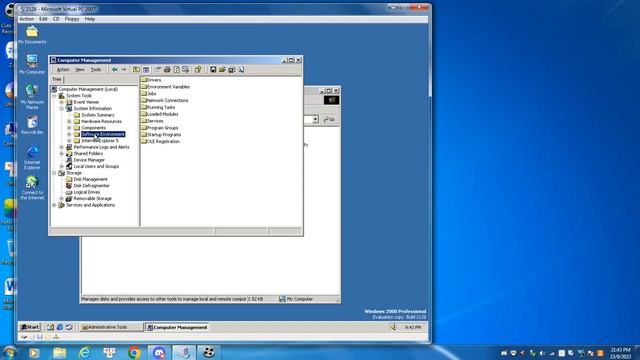This screenshot has height=360, width=640.
Task: Click My Network Places desktop icon
Action: coord(32,97)
